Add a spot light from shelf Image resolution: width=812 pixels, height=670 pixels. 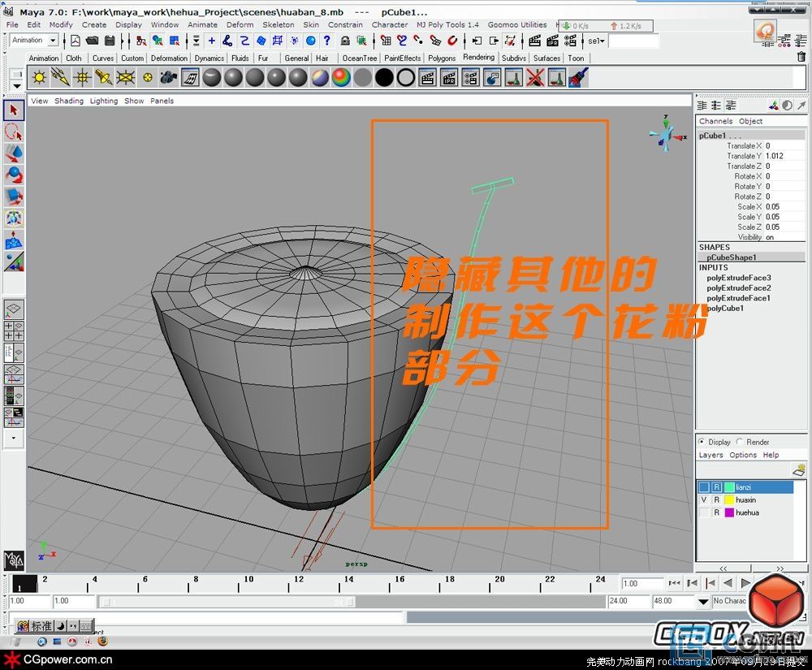tap(104, 78)
